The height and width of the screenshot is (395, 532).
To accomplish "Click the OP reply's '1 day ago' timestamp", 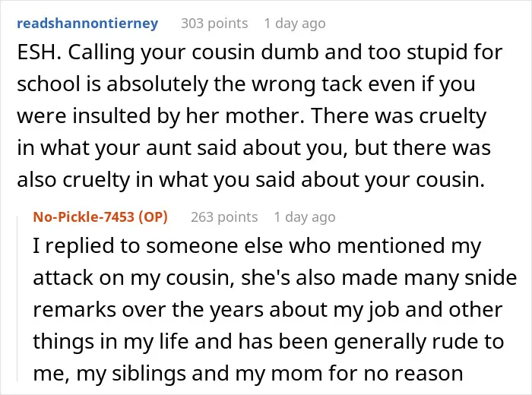I will 305,217.
